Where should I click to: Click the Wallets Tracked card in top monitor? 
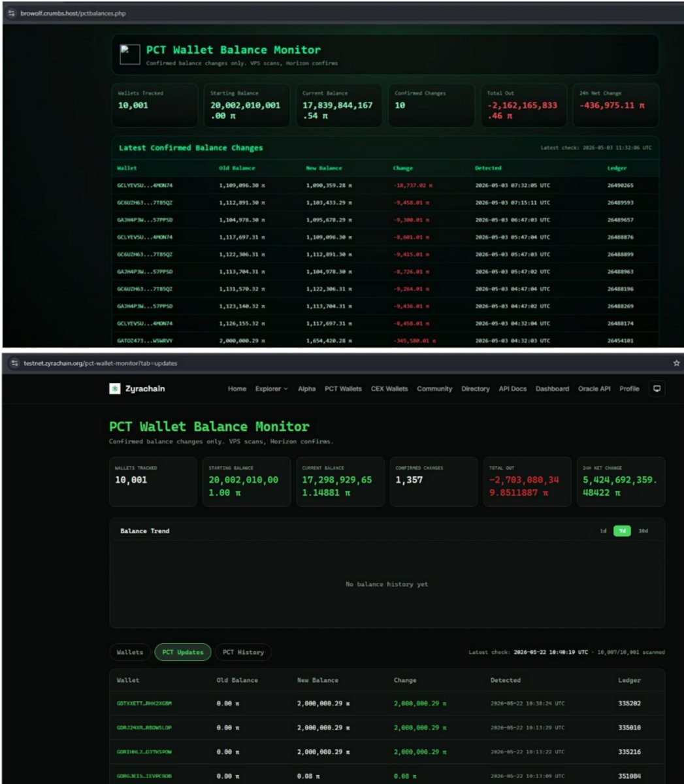155,105
